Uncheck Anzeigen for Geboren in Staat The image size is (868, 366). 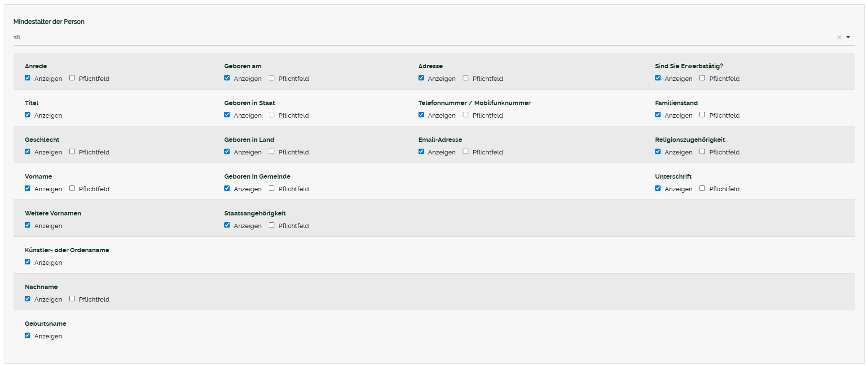point(227,115)
